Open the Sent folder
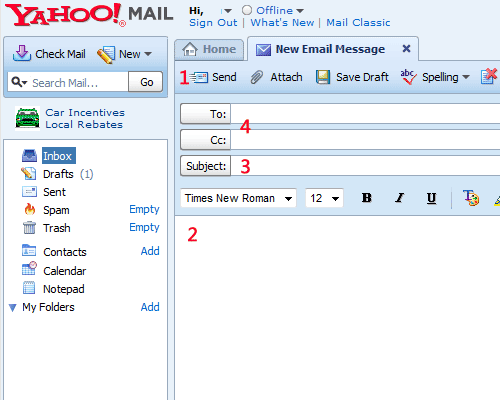This screenshot has width=500, height=400. click(54, 192)
